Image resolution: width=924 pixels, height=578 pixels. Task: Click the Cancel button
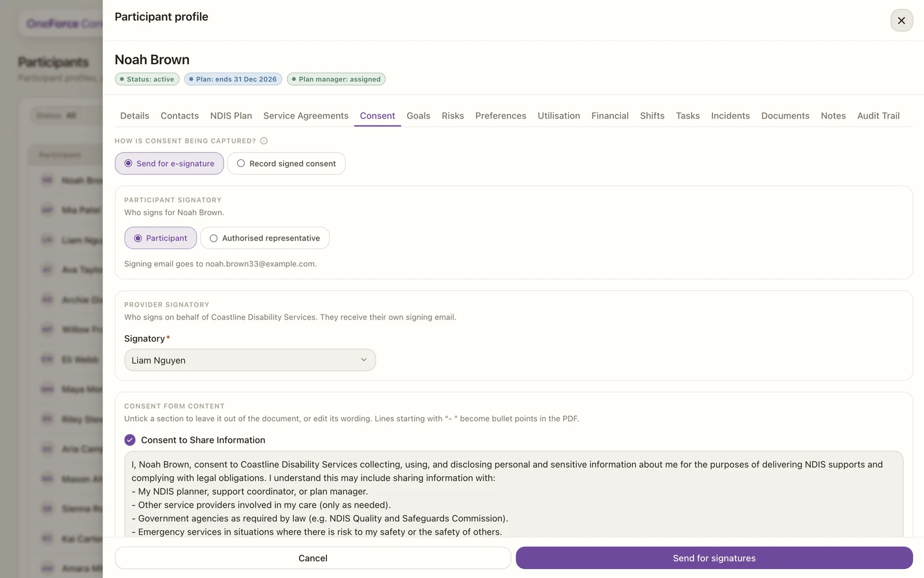click(313, 558)
